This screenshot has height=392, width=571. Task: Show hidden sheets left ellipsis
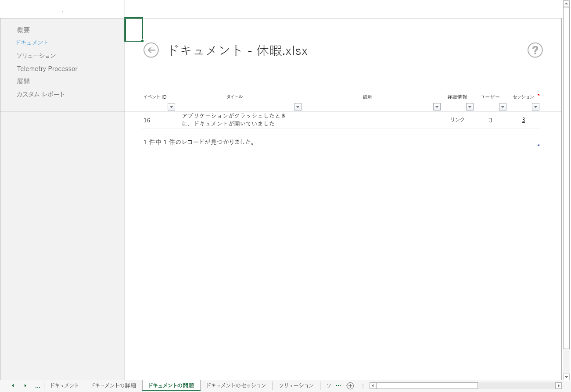tap(38, 386)
